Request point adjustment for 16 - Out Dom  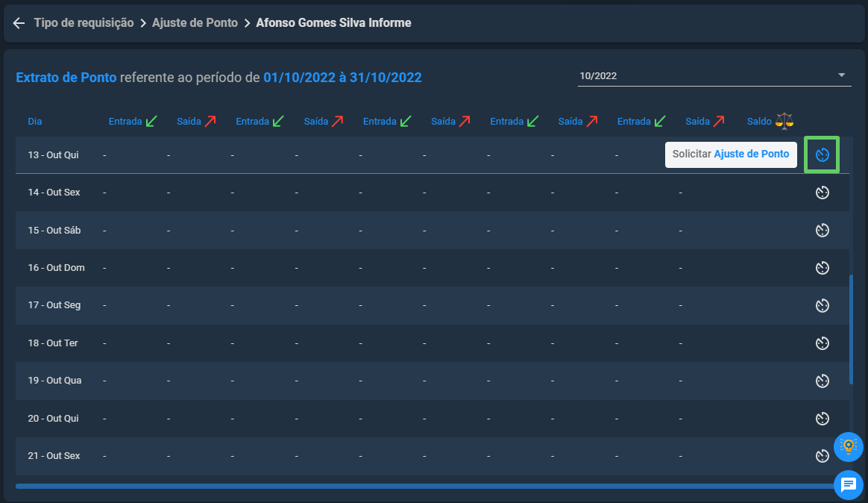pos(822,268)
